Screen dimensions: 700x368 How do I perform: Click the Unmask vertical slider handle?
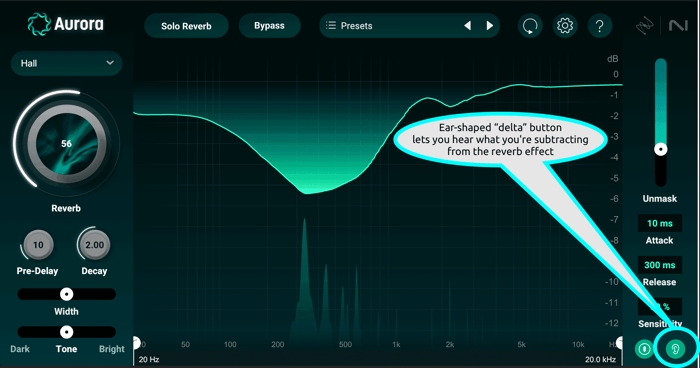(x=661, y=149)
